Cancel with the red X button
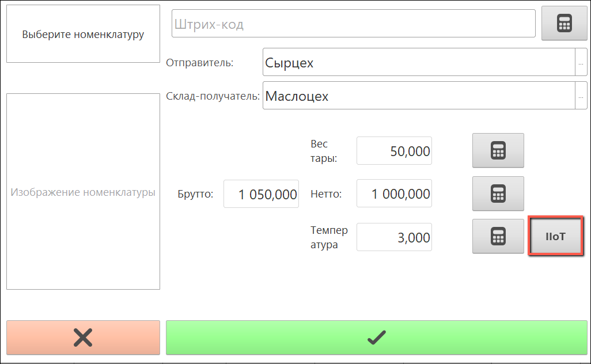 pos(83,338)
